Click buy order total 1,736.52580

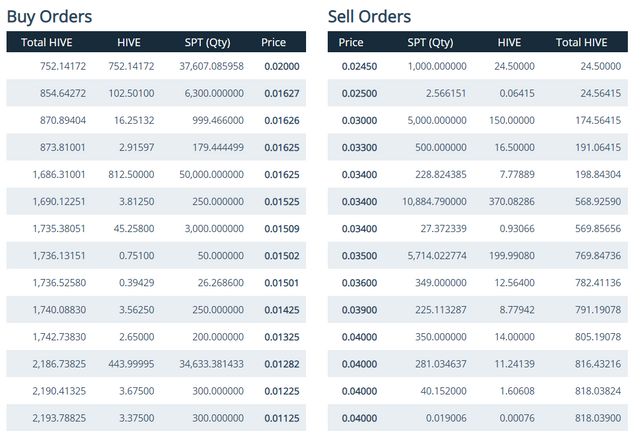tap(59, 282)
